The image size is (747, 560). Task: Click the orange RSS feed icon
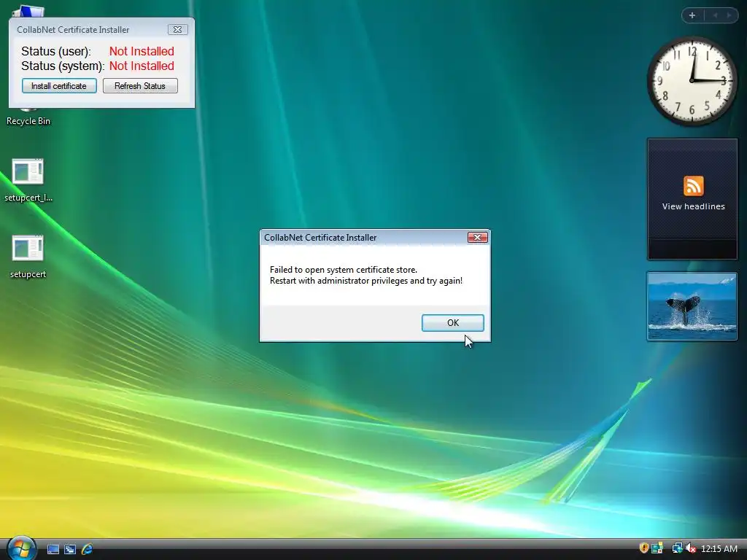click(693, 186)
